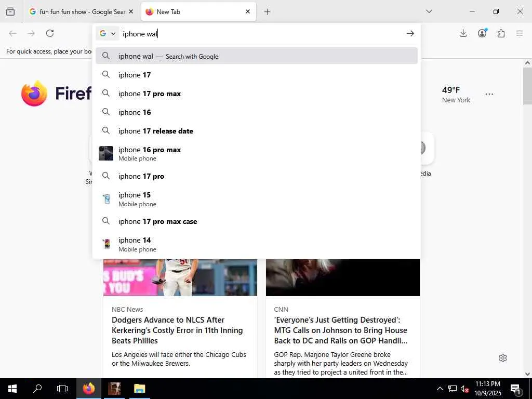The height and width of the screenshot is (399, 532).
Task: Open the Dodgers Advance to NLCS article
Action: (177, 330)
